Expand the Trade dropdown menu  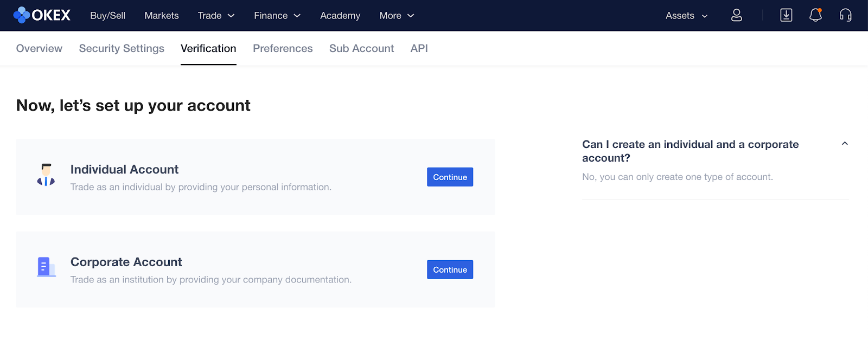click(216, 16)
